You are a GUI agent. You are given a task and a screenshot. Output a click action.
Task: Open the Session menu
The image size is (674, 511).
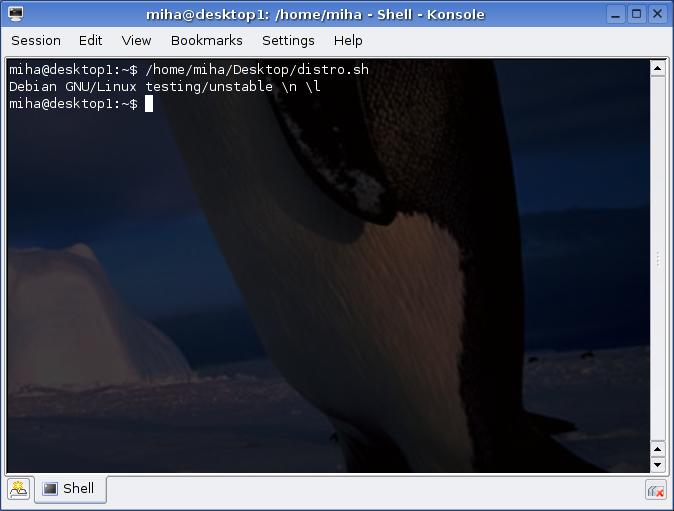[36, 40]
